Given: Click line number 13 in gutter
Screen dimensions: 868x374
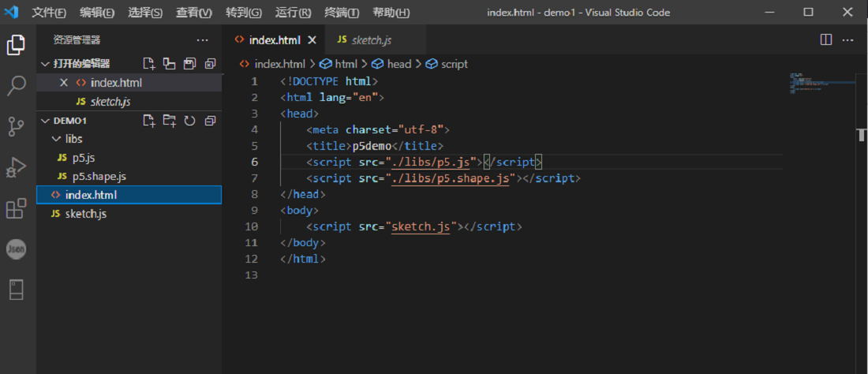Looking at the screenshot, I should point(251,275).
